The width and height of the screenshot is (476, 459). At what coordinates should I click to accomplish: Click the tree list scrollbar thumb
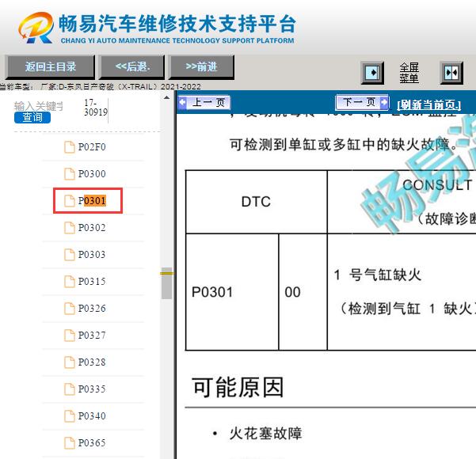[166, 283]
